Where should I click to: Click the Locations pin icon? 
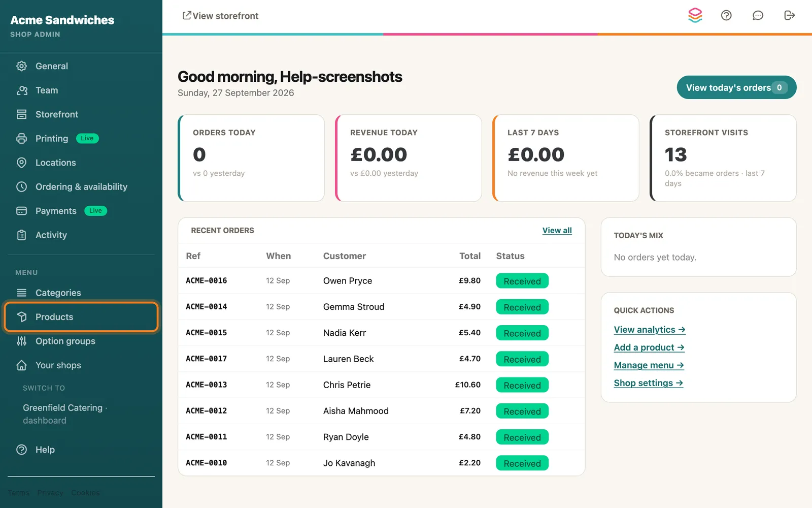[21, 163]
